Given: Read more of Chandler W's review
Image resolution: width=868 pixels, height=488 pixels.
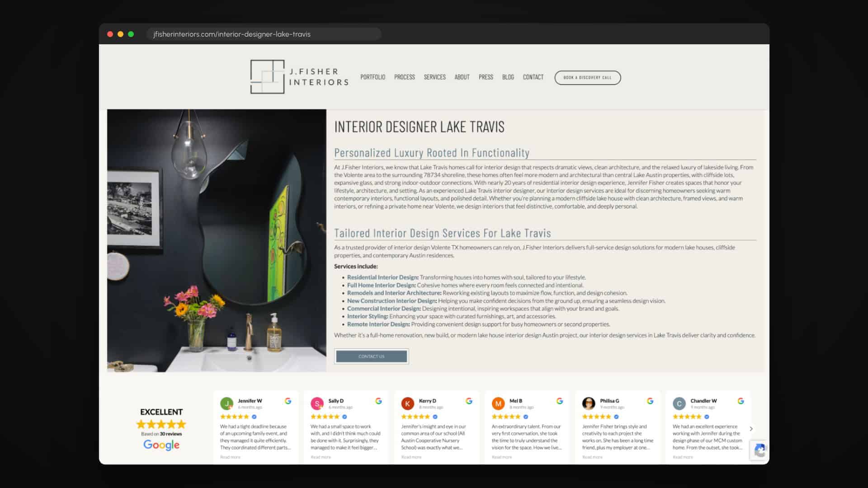Looking at the screenshot, I should (683, 457).
